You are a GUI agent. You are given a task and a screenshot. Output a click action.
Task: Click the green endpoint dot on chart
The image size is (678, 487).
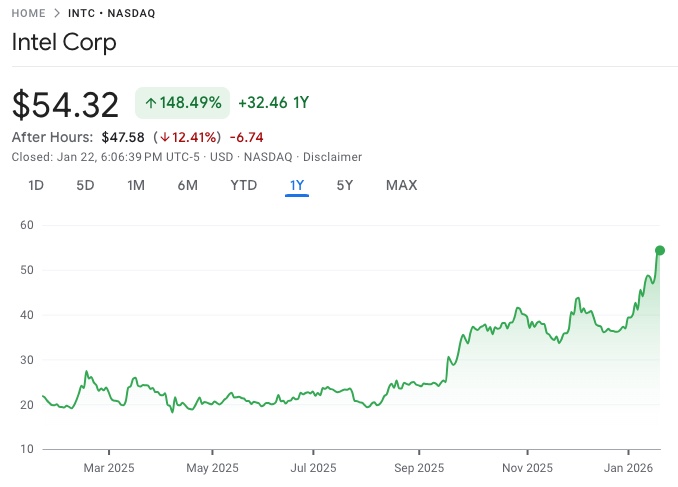(x=659, y=250)
